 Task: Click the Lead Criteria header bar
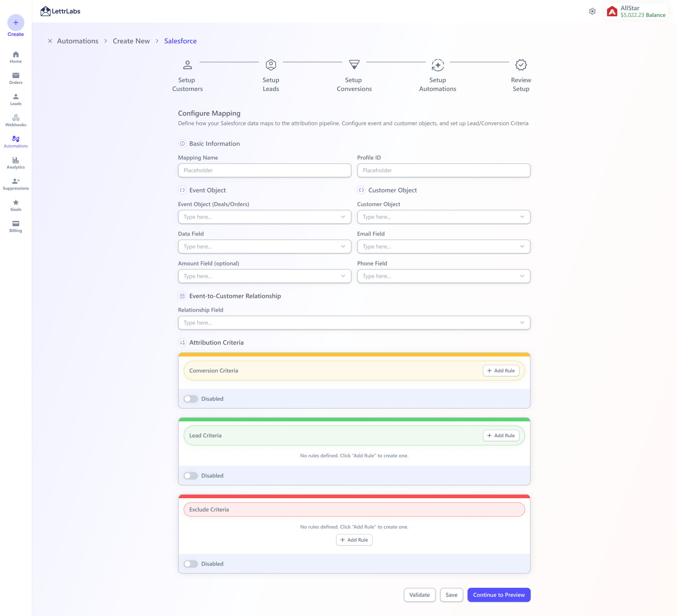coord(354,435)
